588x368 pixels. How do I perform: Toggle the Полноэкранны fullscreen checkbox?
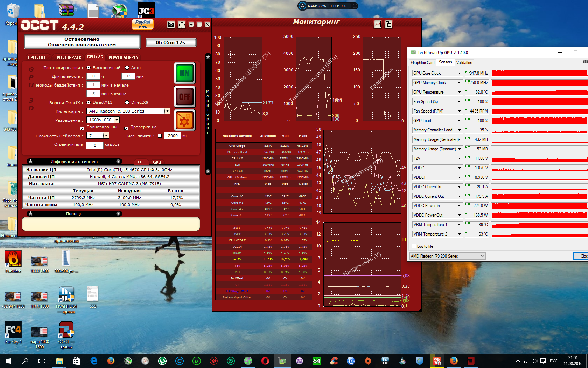pyautogui.click(x=82, y=128)
